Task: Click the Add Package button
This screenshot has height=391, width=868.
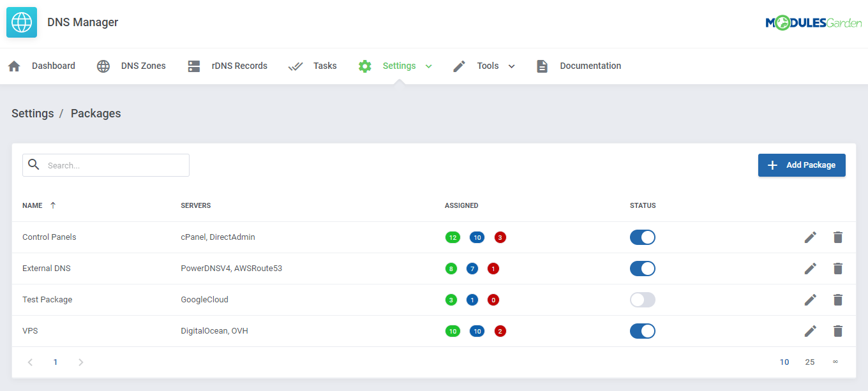Action: (802, 165)
